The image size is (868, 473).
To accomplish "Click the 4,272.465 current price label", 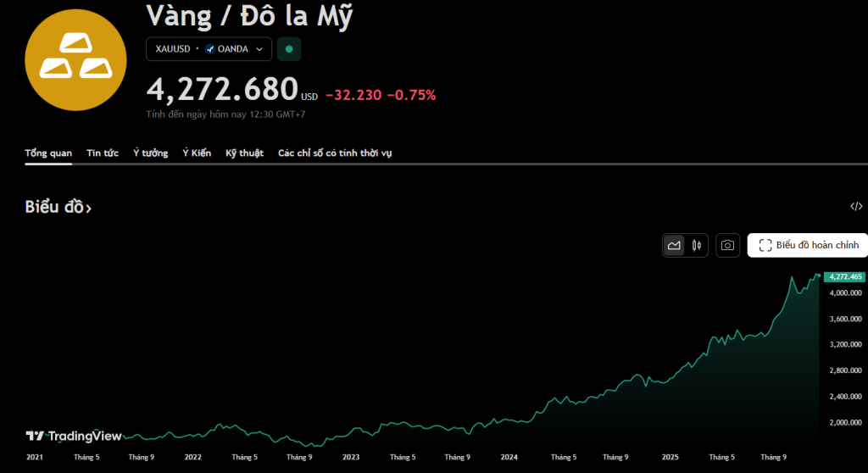I will (844, 276).
